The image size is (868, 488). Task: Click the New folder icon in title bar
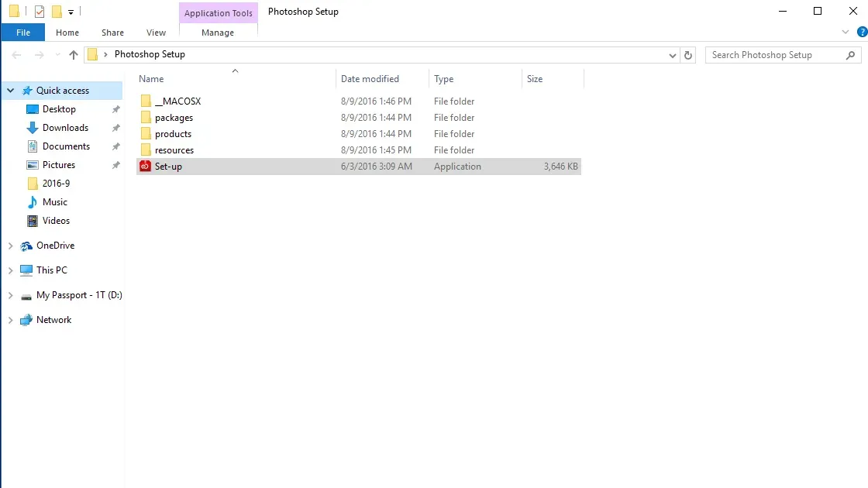(x=57, y=12)
